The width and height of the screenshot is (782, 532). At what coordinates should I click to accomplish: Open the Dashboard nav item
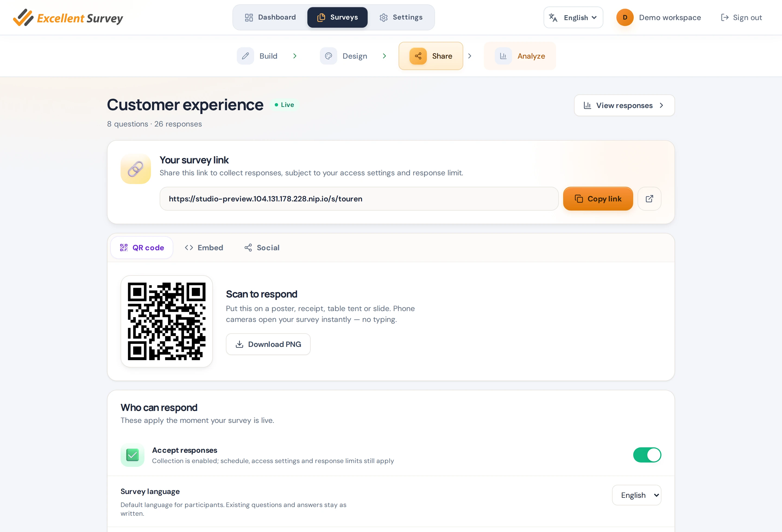tap(270, 17)
